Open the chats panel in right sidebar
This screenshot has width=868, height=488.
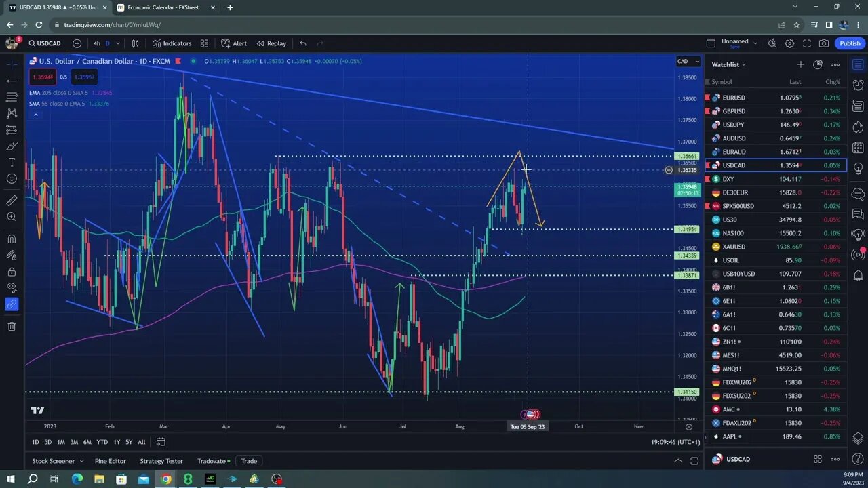[x=858, y=213]
